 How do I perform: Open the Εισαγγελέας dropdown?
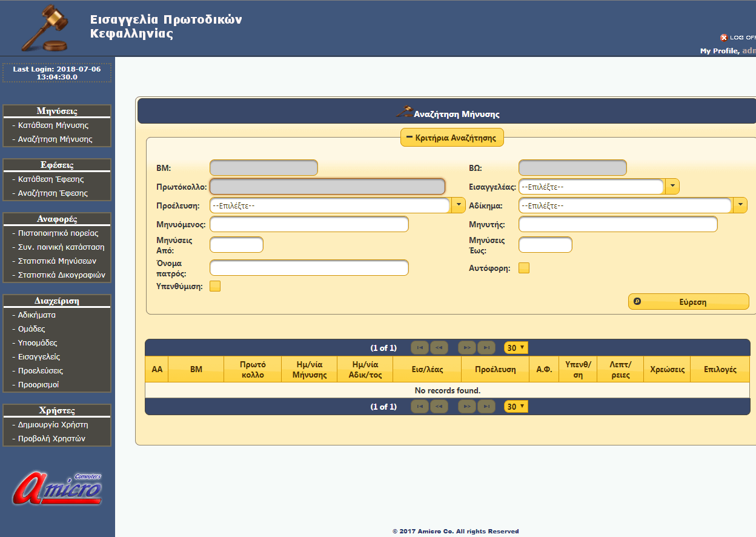click(x=672, y=187)
